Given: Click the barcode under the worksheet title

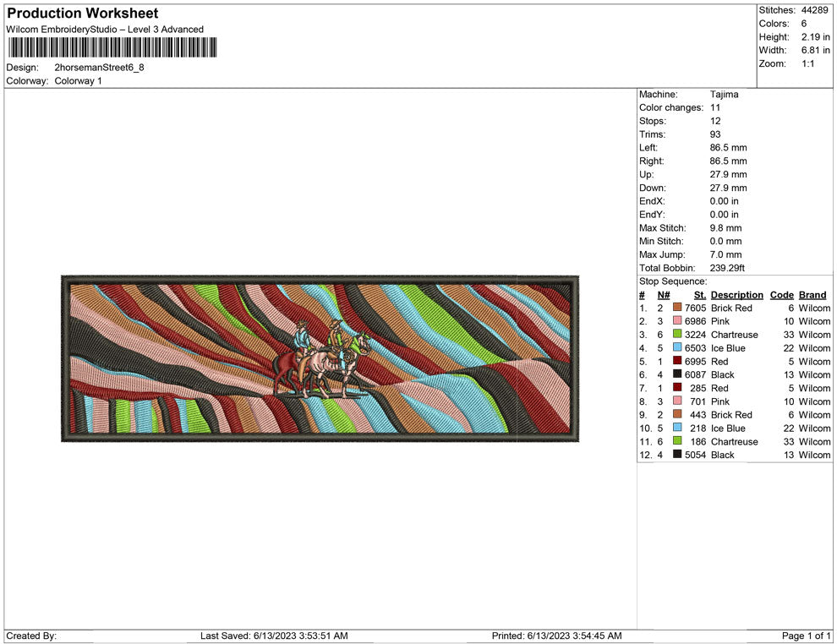Looking at the screenshot, I should click(112, 47).
